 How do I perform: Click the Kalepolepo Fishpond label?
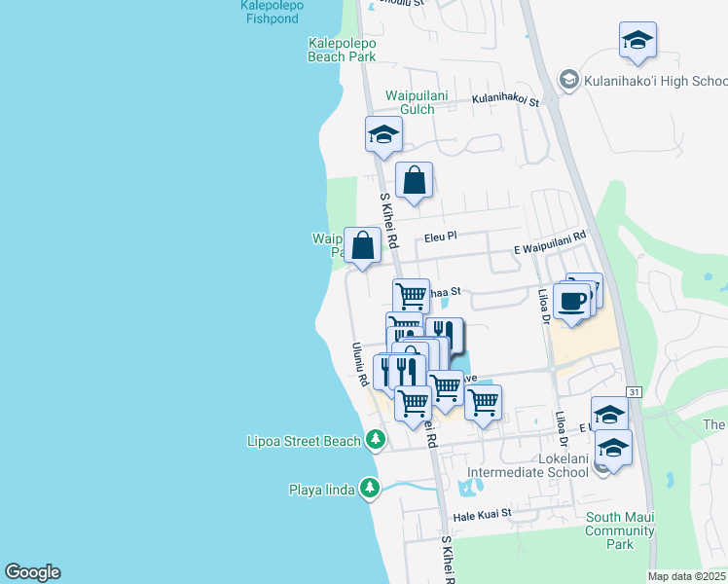click(273, 12)
